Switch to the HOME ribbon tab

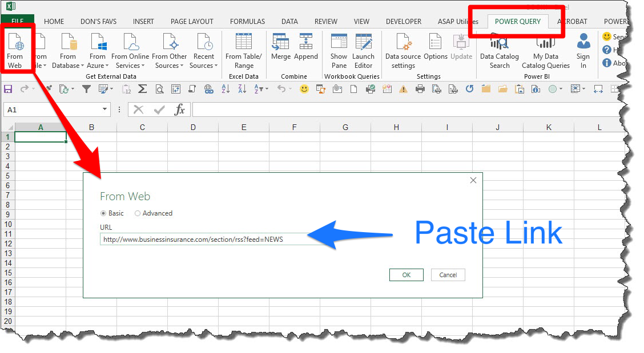[x=54, y=21]
